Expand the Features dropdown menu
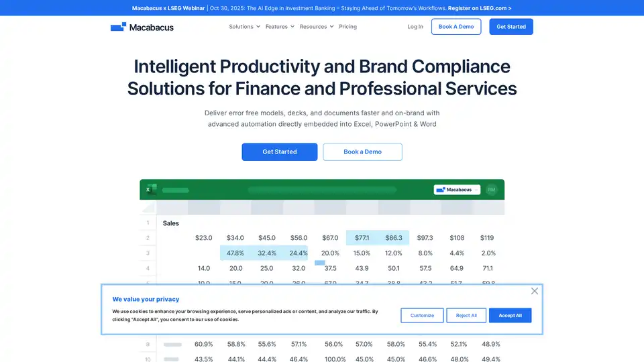 280,27
